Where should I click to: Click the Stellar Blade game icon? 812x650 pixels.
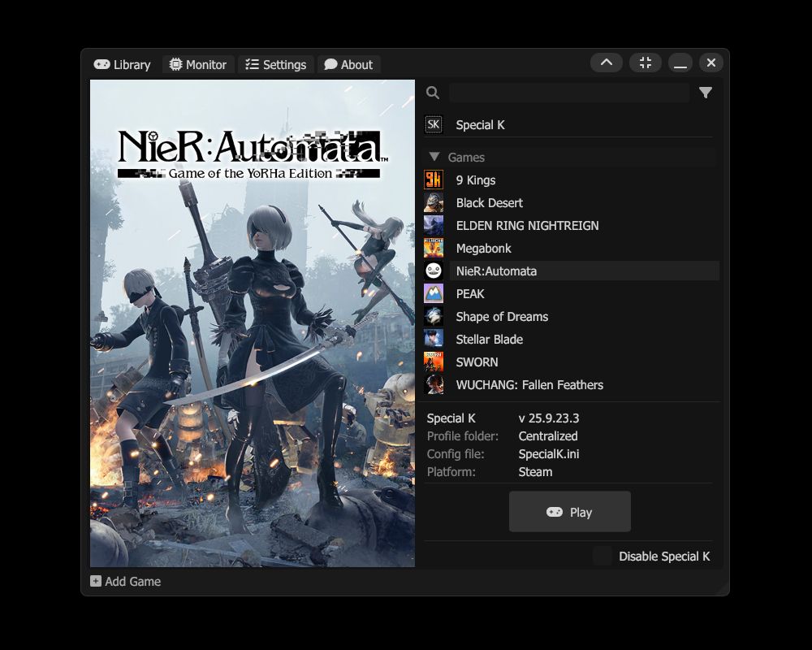point(434,339)
